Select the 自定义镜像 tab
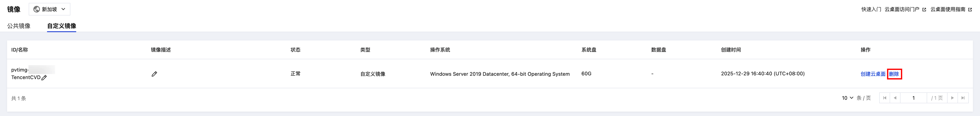Screen dimensions: 980x116 [x=62, y=26]
